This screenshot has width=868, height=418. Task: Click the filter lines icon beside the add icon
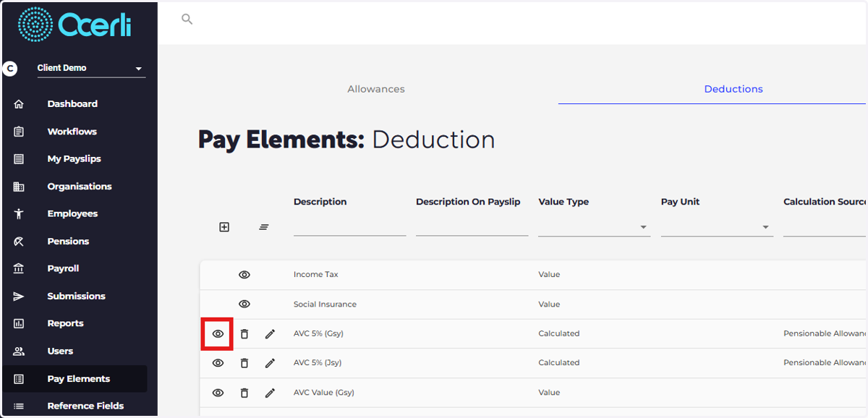[x=264, y=227]
